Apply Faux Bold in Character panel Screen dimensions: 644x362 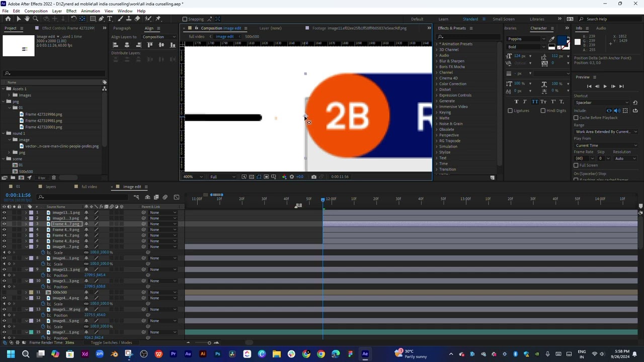point(516,102)
